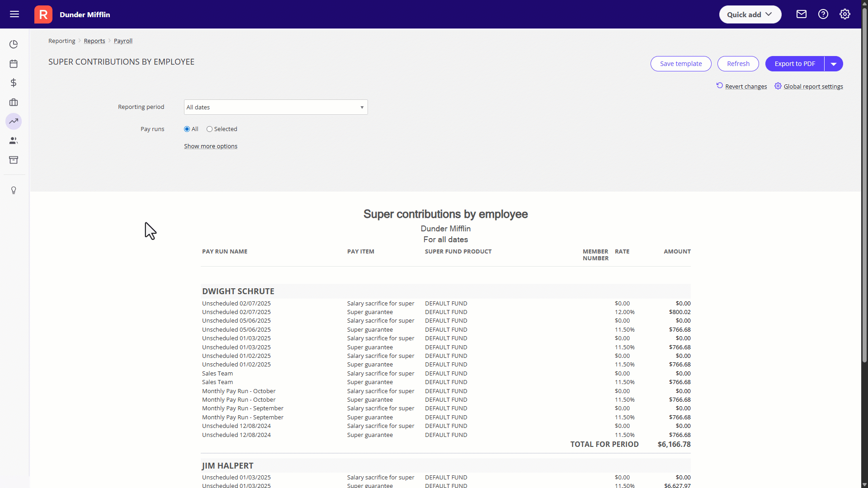Click the archive box sidebar icon
The image size is (868, 488).
point(14,160)
